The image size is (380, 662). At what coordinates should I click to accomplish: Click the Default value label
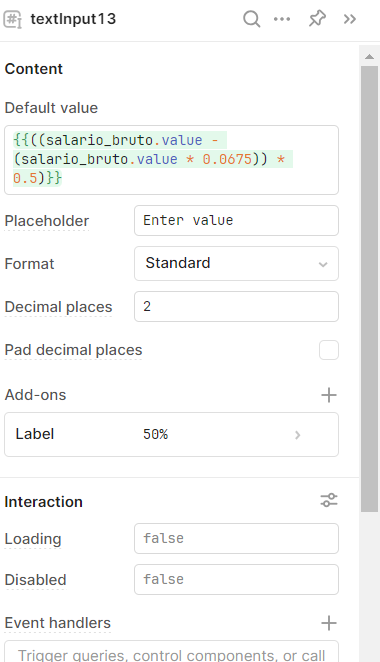[x=51, y=108]
